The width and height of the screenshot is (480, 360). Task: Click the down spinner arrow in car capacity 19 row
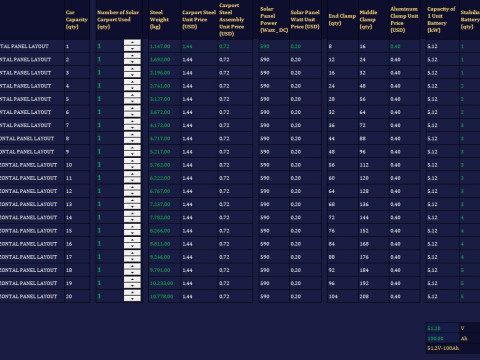(132, 286)
